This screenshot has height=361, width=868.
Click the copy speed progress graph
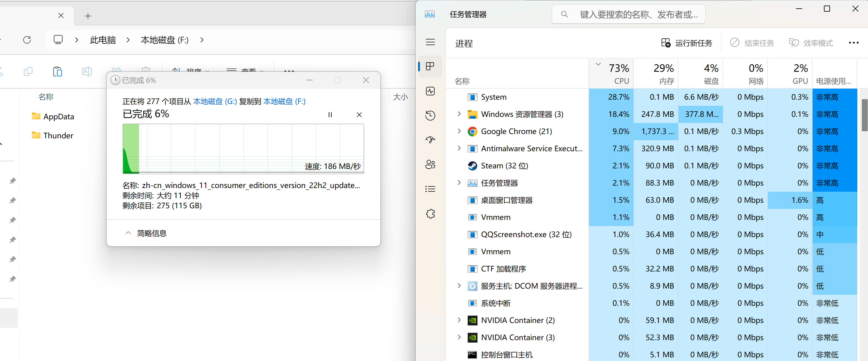(x=243, y=149)
